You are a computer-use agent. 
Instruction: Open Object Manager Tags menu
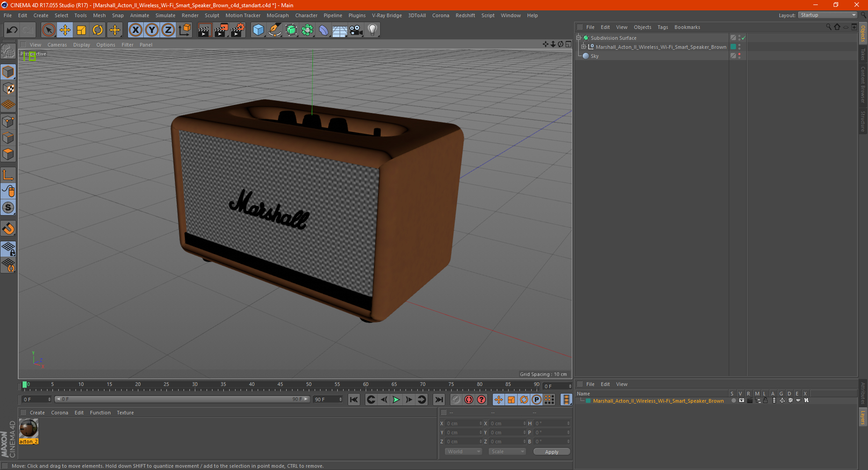click(x=663, y=27)
